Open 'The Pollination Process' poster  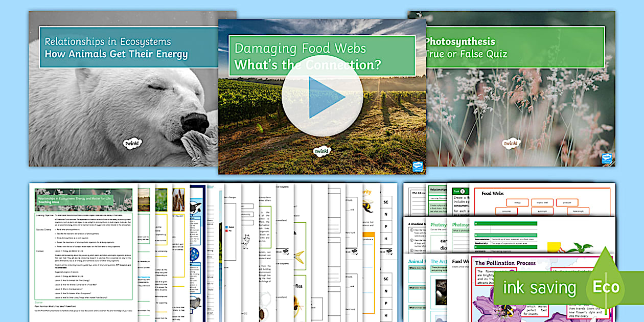[x=511, y=263]
